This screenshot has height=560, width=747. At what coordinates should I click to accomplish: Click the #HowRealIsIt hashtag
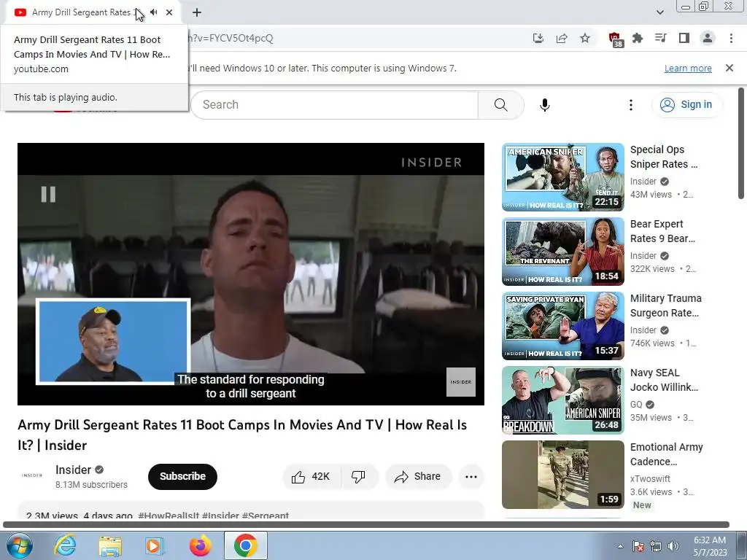tap(169, 516)
